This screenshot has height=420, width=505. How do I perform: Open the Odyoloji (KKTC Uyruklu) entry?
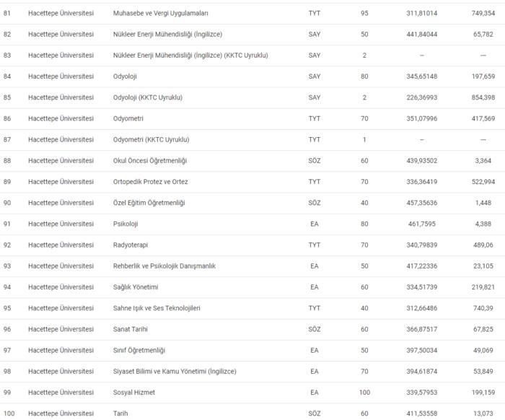coord(148,97)
